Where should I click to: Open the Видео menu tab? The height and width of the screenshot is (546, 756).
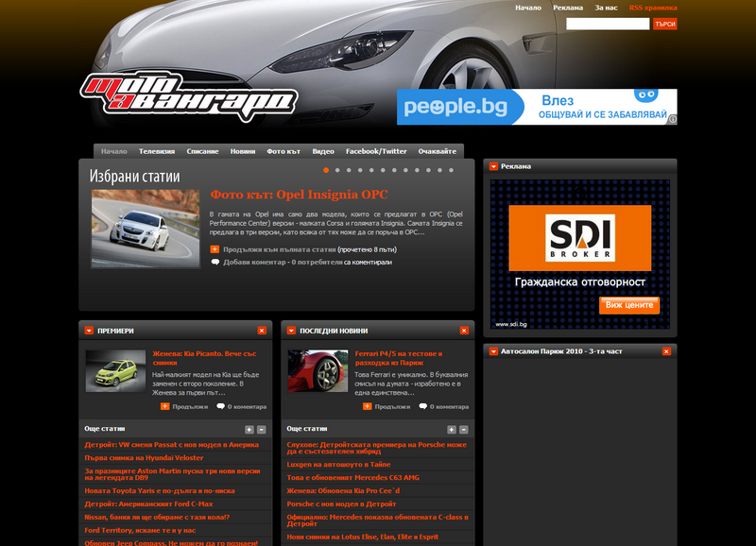pos(323,151)
